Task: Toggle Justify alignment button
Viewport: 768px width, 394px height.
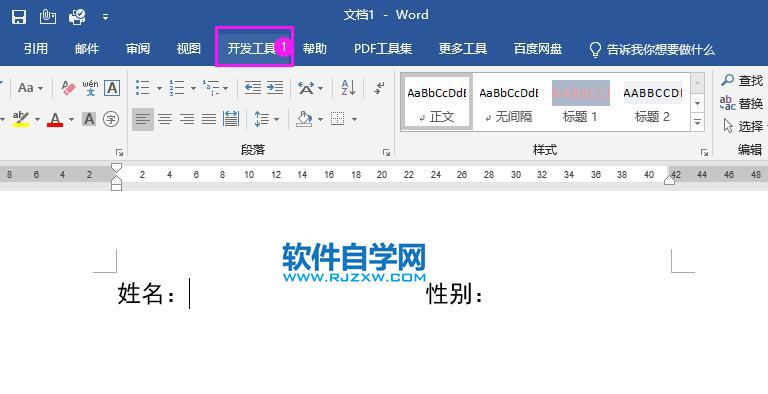Action: point(209,119)
